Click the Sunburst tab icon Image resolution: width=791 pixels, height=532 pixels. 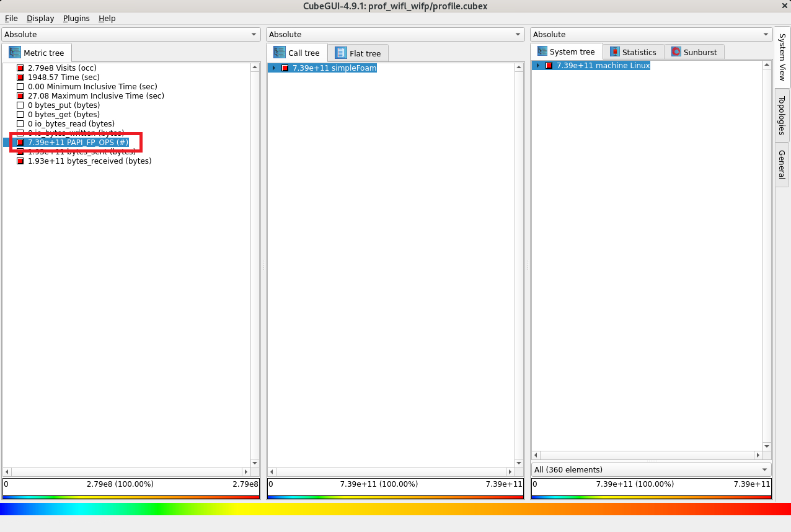click(676, 52)
